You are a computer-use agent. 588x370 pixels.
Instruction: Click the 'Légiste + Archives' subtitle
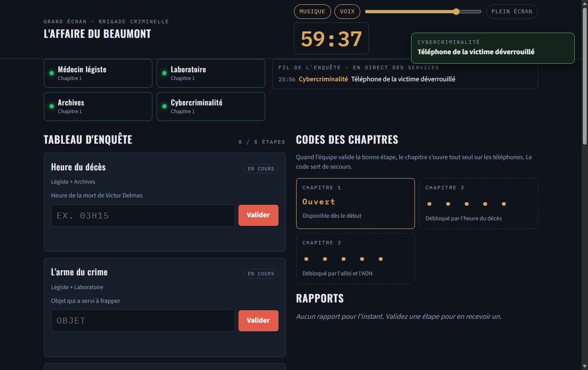[73, 182]
